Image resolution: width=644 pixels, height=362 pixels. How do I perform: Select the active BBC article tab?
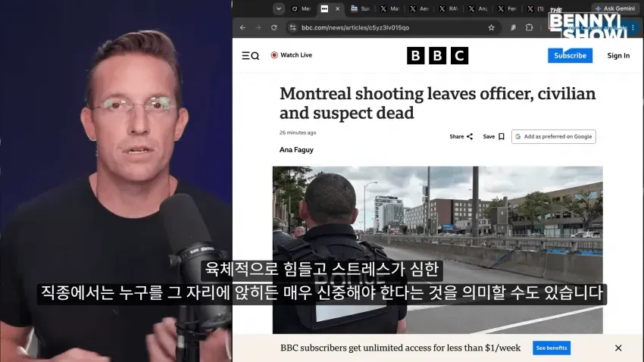(x=325, y=8)
